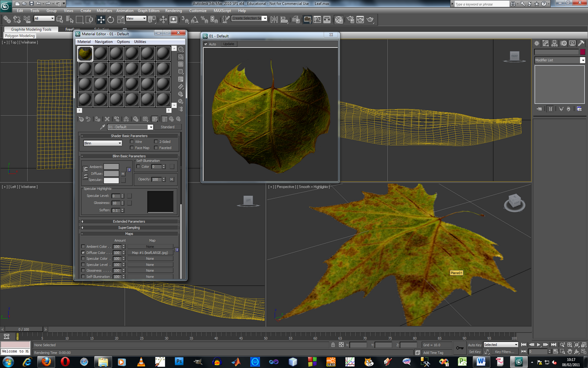Viewport: 588px width, 368px height.
Task: Click the Map #1 (leafLARGE.jpg) button
Action: tap(150, 253)
